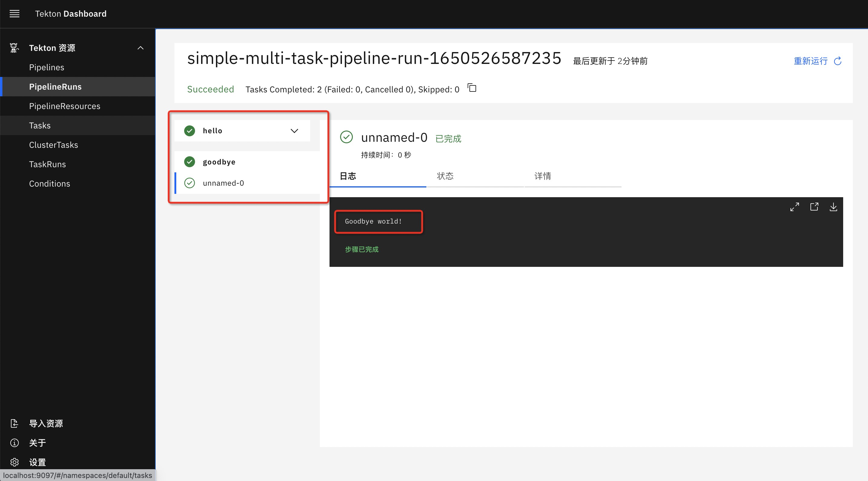The height and width of the screenshot is (481, 868).
Task: Click the copy icon next to tasks completed summary
Action: tap(472, 88)
